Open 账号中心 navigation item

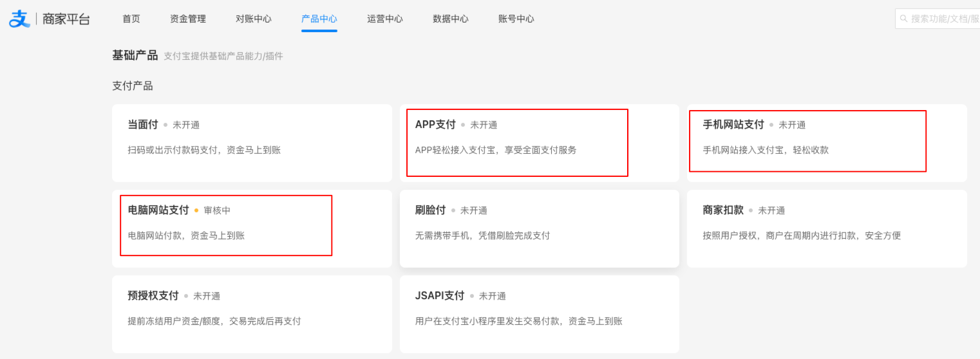tap(516, 19)
